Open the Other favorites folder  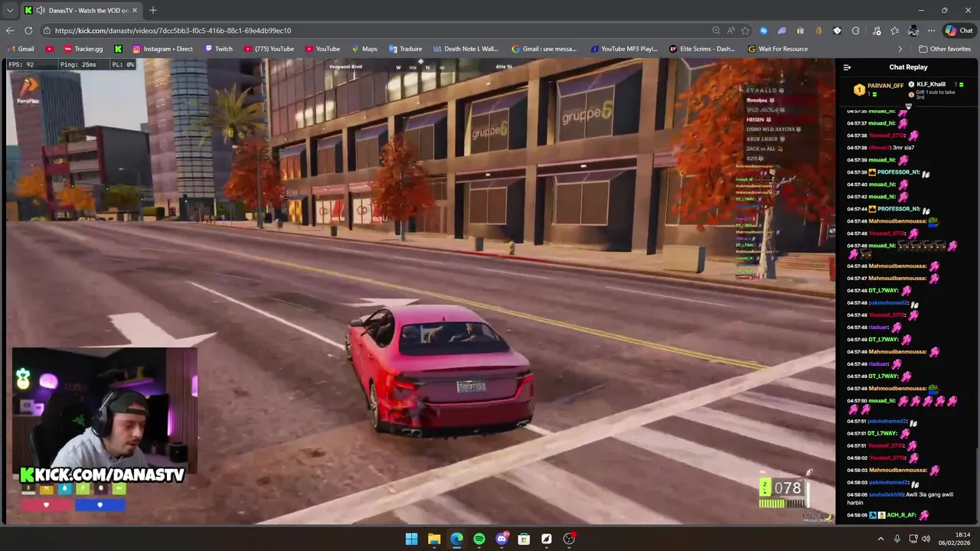(x=945, y=49)
